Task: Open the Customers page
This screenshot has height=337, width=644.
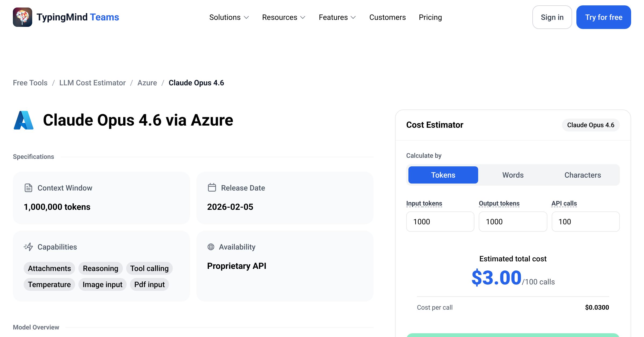Action: click(x=387, y=17)
